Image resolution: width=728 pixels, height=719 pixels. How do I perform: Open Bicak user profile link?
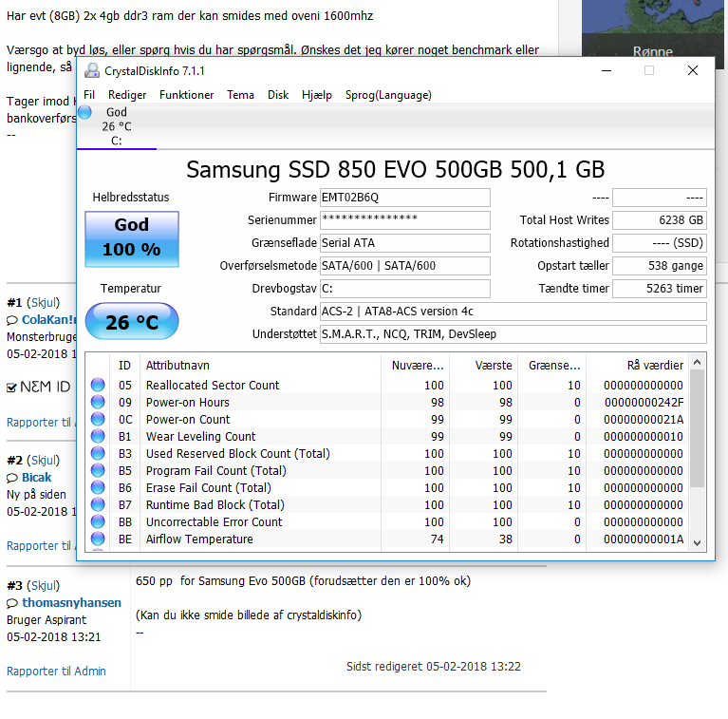(37, 478)
